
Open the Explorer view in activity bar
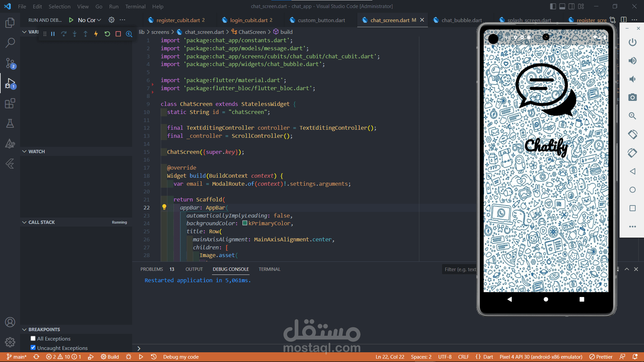coord(10,23)
